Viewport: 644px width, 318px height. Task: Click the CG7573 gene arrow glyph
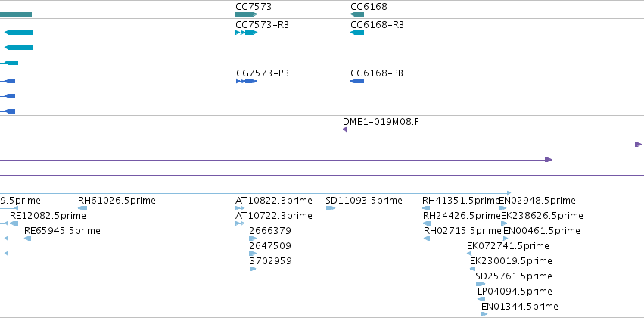[247, 14]
